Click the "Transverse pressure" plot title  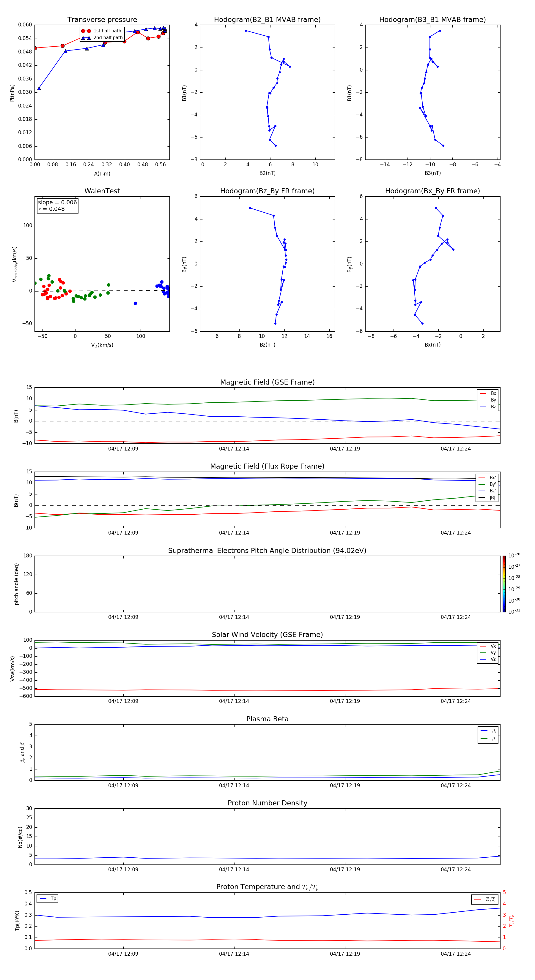(x=102, y=20)
